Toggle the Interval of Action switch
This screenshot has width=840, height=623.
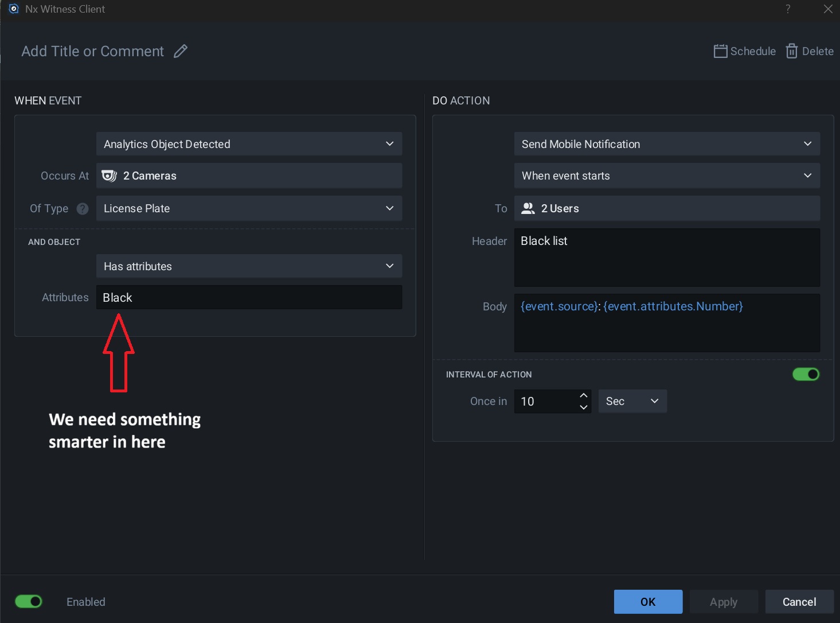pos(806,374)
